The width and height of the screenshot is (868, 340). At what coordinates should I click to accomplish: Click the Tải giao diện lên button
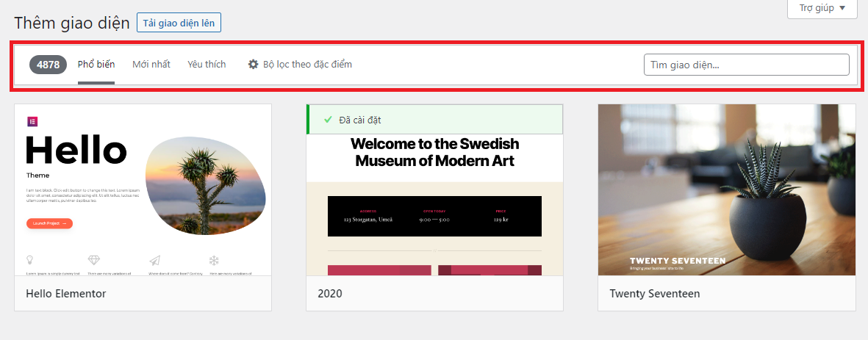tap(179, 23)
